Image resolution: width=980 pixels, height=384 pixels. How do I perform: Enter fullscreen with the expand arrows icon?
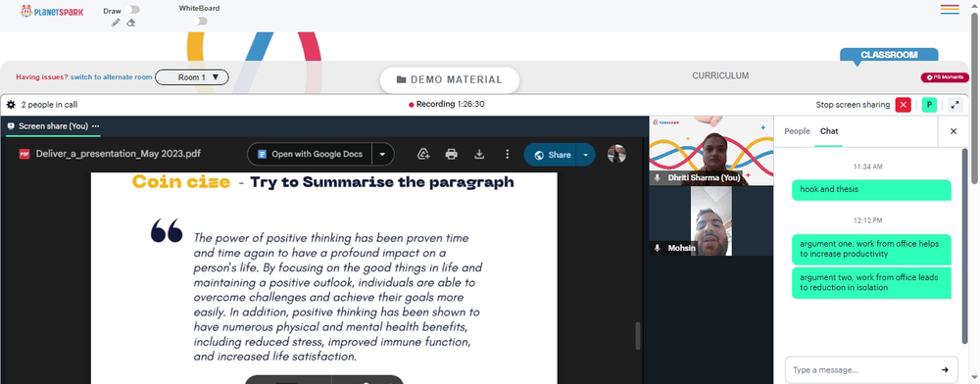click(x=955, y=105)
